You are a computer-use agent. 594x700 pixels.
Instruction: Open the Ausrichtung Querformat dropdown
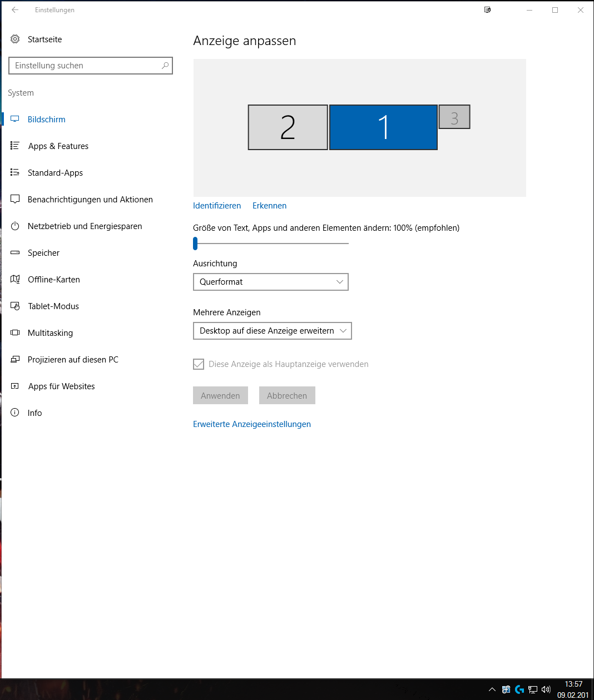coord(270,282)
